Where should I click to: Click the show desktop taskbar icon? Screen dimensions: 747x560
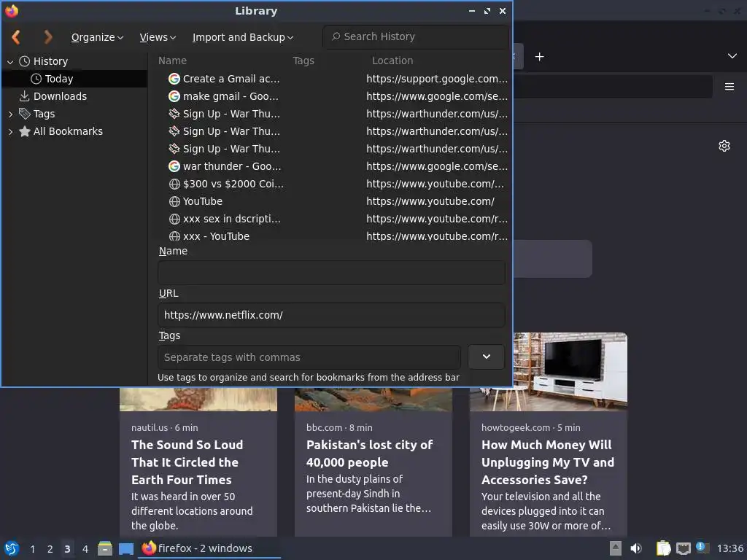[x=125, y=549]
